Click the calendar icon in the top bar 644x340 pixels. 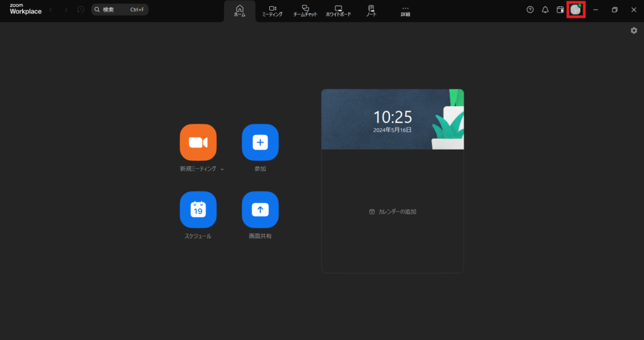pyautogui.click(x=560, y=10)
